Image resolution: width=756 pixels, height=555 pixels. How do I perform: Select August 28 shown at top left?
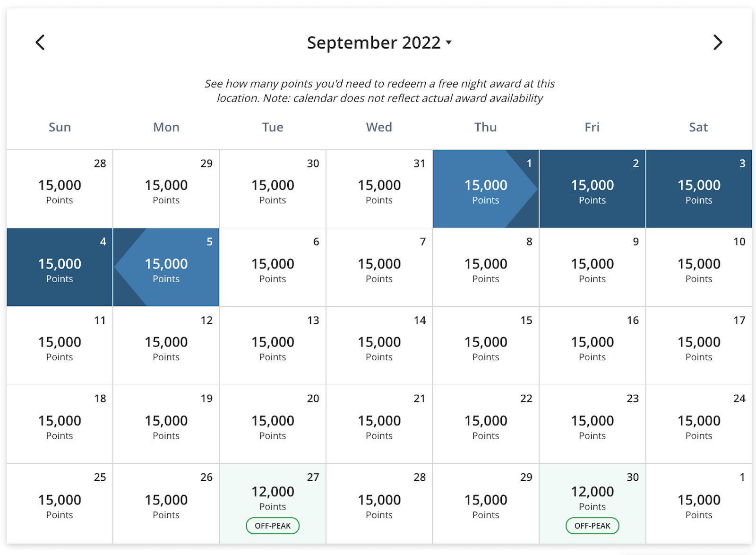60,188
